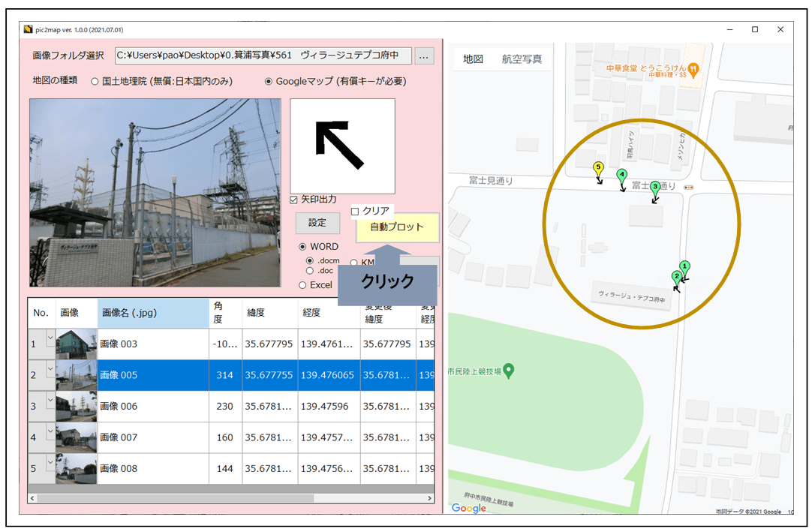The image size is (812, 532).
Task: Click green map marker number 3
Action: click(x=655, y=188)
